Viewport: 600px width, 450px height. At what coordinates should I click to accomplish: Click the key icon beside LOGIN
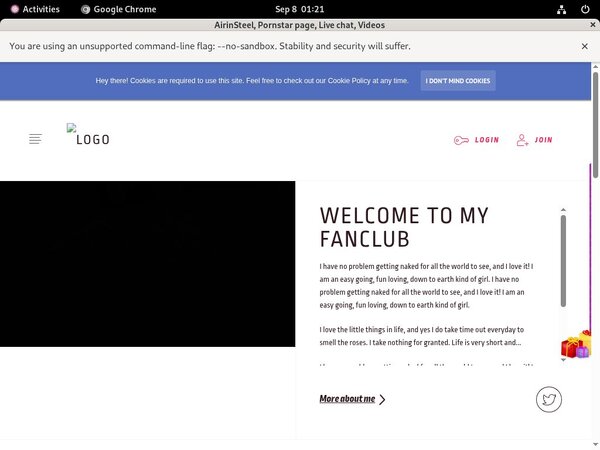coord(460,140)
